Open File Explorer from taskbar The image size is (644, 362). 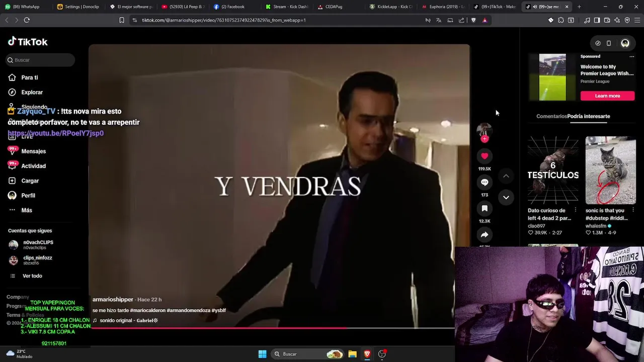point(353,354)
